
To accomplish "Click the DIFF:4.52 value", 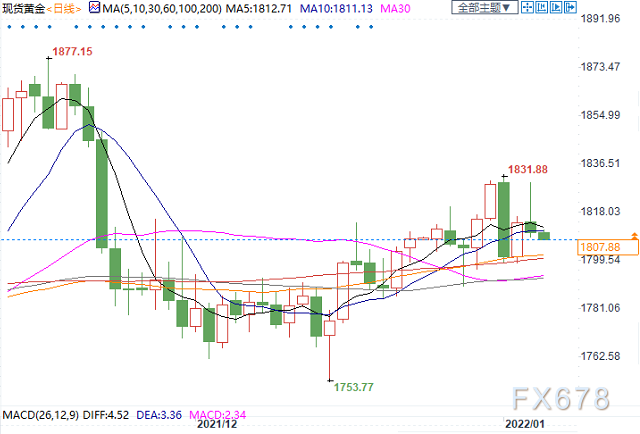I will pyautogui.click(x=106, y=415).
